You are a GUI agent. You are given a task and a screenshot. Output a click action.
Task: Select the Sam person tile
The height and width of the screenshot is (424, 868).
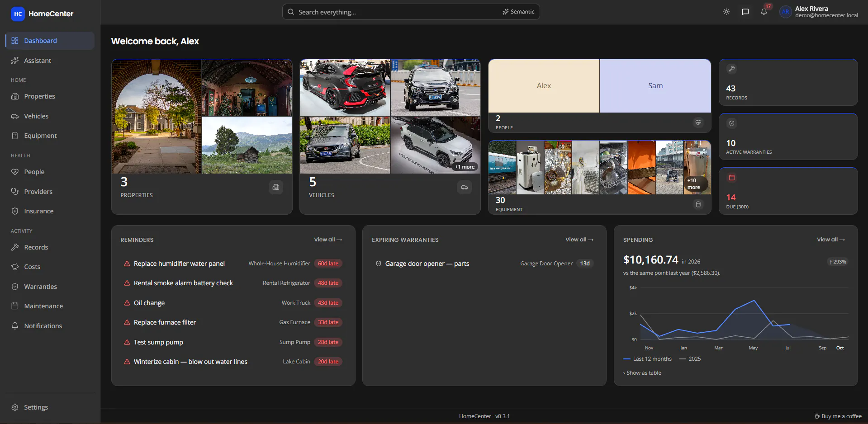655,86
